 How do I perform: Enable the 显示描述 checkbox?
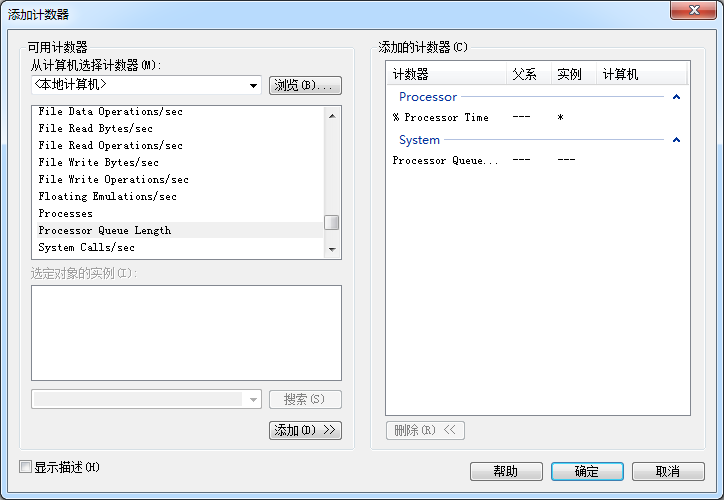click(26, 467)
